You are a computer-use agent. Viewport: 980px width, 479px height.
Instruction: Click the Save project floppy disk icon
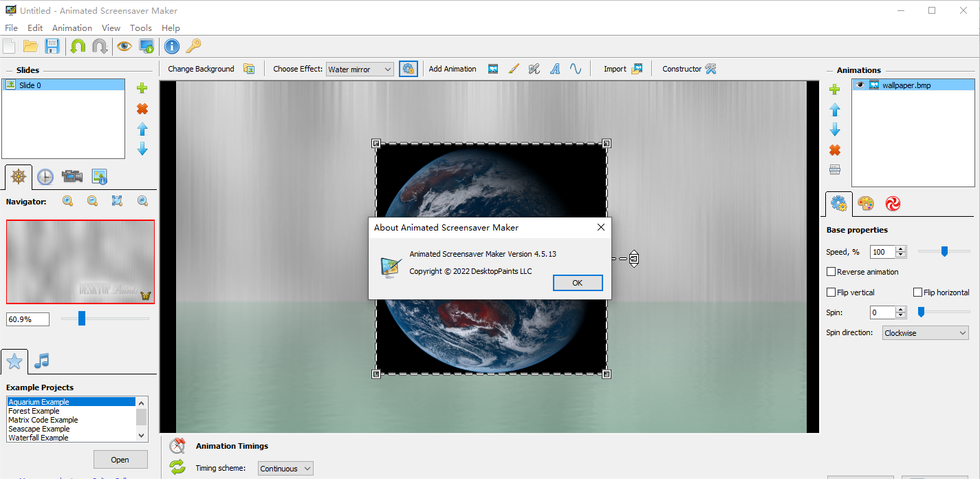point(52,46)
